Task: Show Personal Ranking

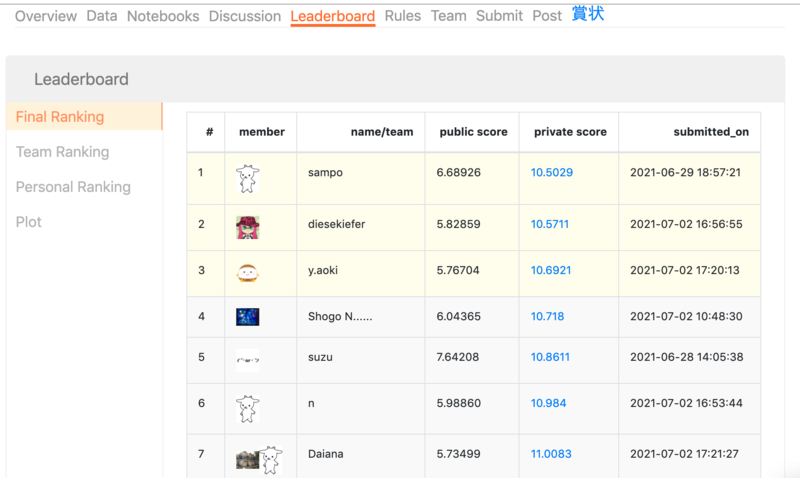Action: 73,187
